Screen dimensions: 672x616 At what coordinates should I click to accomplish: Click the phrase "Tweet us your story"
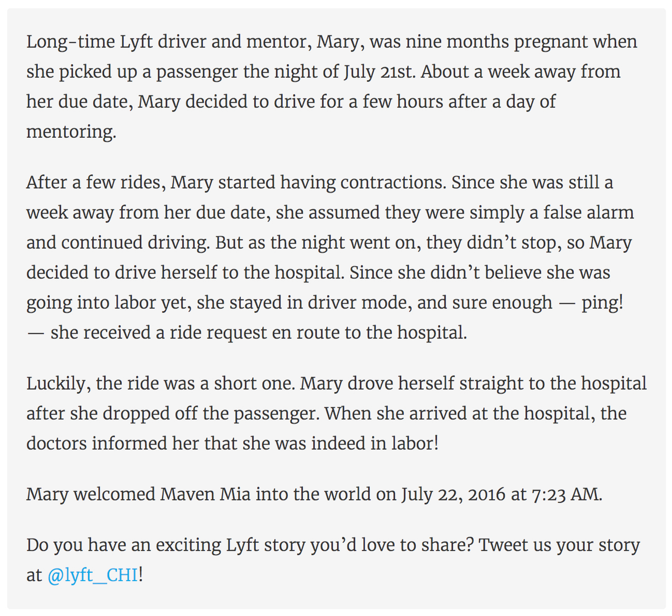pyautogui.click(x=559, y=545)
